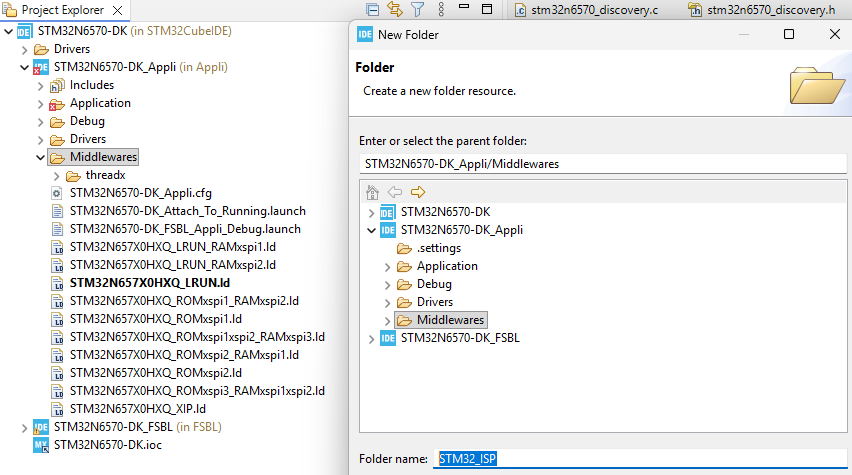Select STM32N657X0HXQ_ROMxspi1_RAMxspi2.ld file

click(184, 301)
